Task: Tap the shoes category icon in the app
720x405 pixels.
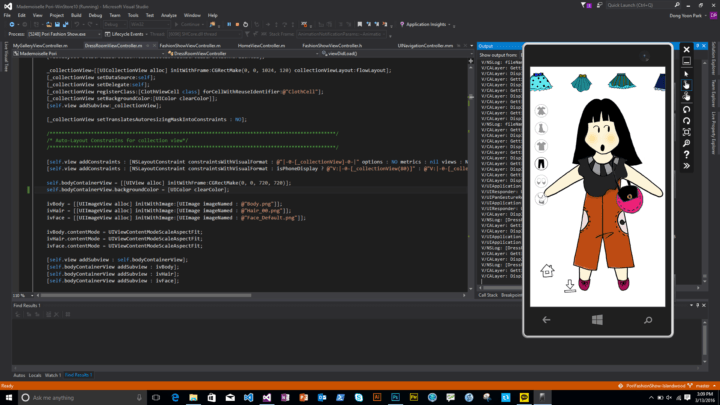Action: [x=541, y=181]
